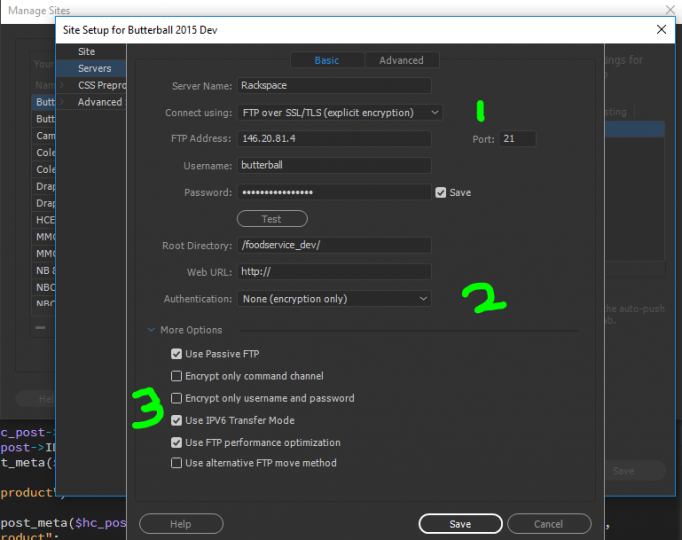Enable Encrypt only command channel

pyautogui.click(x=177, y=376)
